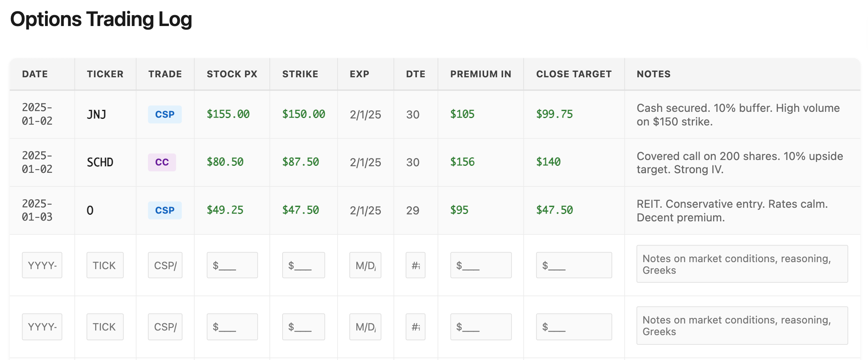
Task: Click the first empty stock price input
Action: coord(232,265)
